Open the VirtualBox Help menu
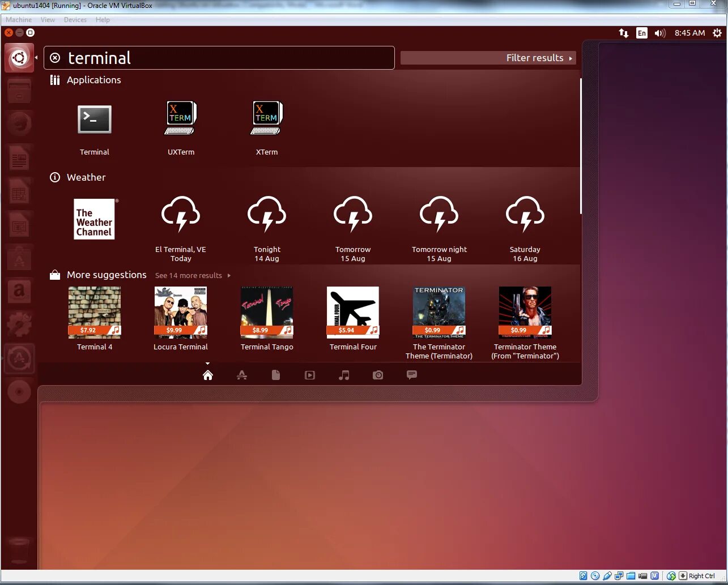 coord(103,19)
